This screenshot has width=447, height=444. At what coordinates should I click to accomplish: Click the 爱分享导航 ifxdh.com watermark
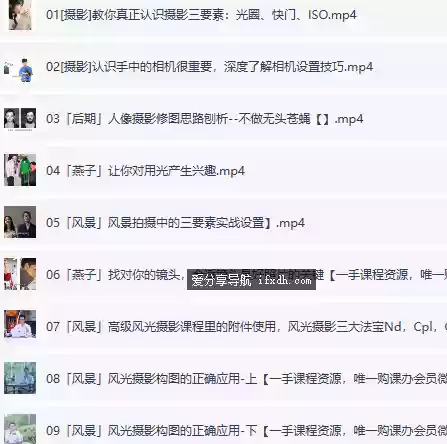coord(251,280)
